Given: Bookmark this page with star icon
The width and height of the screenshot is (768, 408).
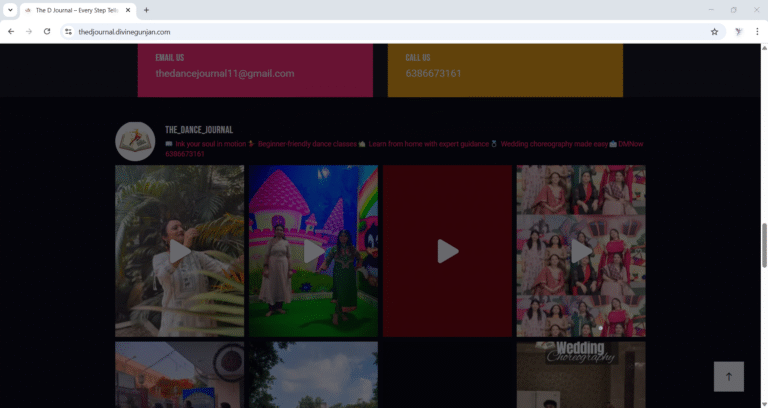Looking at the screenshot, I should click(714, 32).
